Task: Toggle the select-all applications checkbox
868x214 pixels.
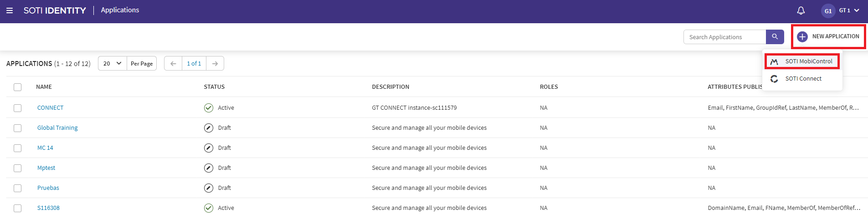Action: click(18, 87)
